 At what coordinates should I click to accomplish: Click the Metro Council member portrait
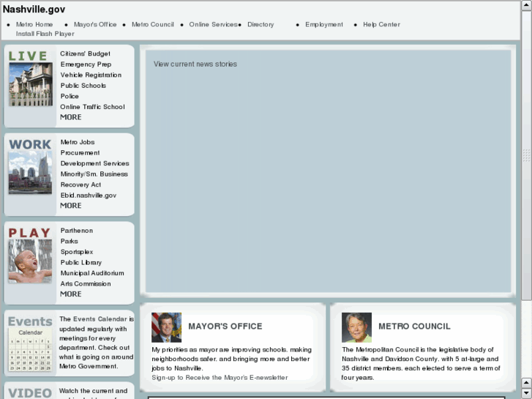tap(356, 327)
